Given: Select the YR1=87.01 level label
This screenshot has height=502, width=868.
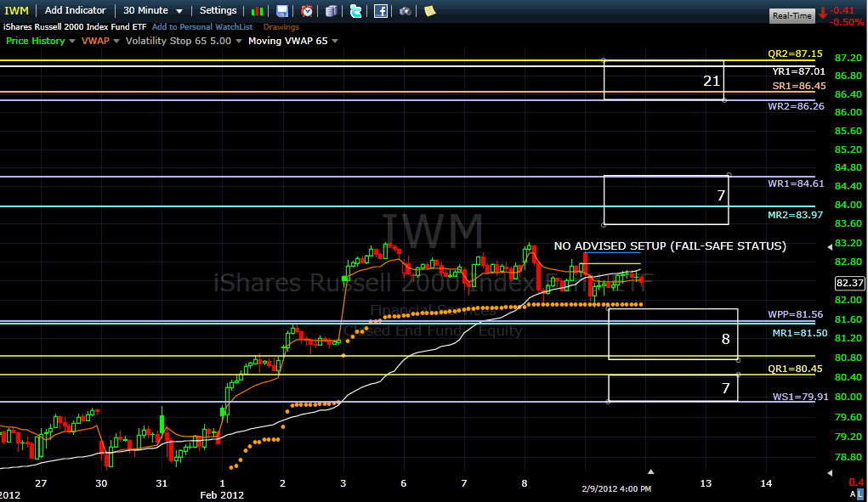Looking at the screenshot, I should pyautogui.click(x=799, y=71).
